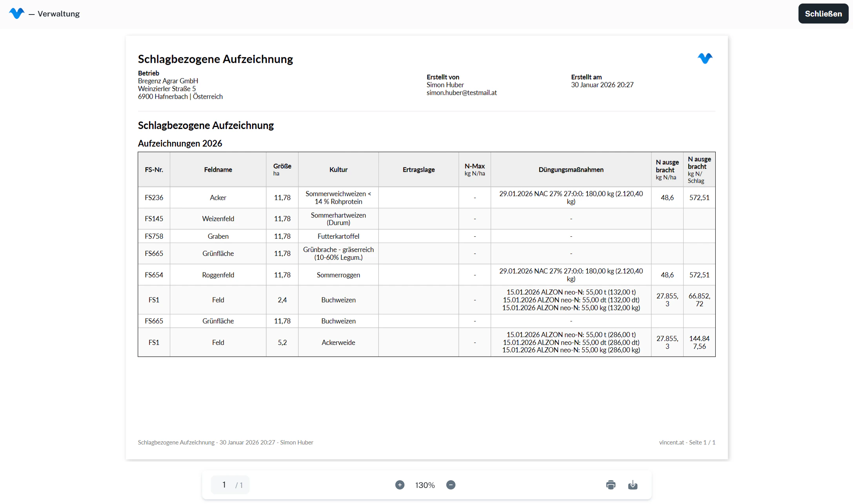This screenshot has height=504, width=853.
Task: Zoom out using the minus icon
Action: [451, 485]
